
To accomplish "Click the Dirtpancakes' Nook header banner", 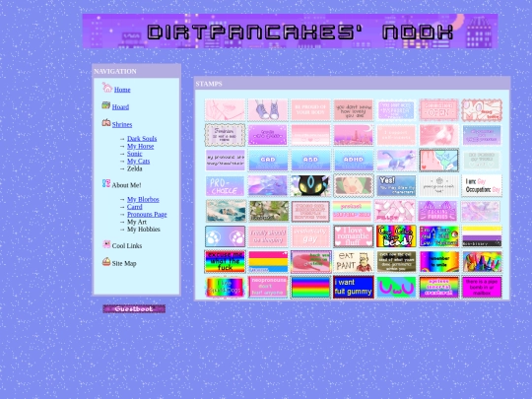I will 290,32.
